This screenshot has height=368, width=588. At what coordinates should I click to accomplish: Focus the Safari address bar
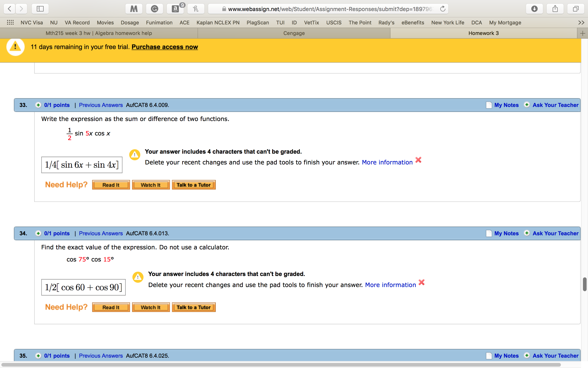328,9
